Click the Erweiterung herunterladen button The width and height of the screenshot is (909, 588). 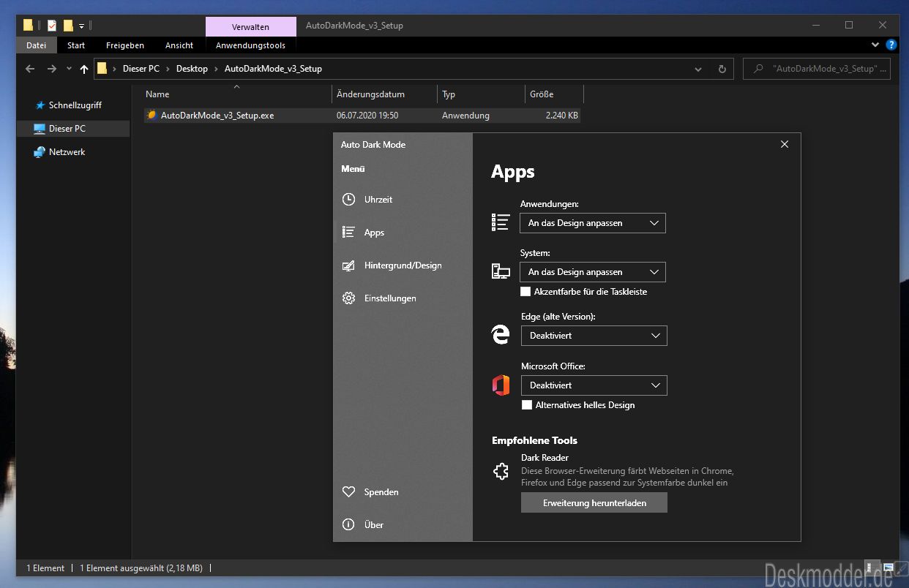[x=594, y=503]
